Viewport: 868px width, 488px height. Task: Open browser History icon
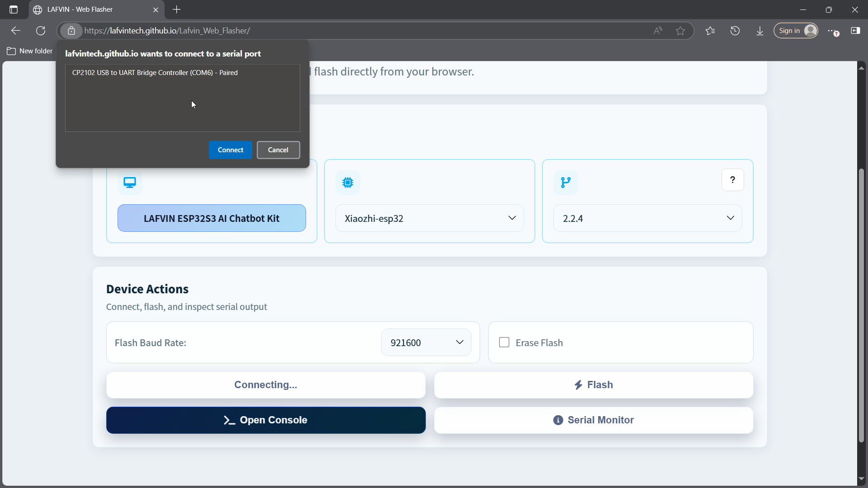[x=735, y=31]
